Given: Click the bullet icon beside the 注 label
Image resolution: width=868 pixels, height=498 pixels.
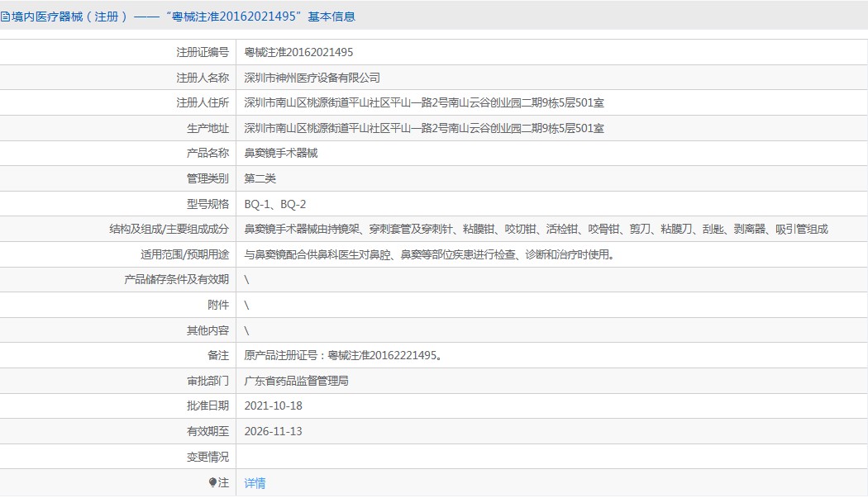Looking at the screenshot, I should (x=212, y=482).
